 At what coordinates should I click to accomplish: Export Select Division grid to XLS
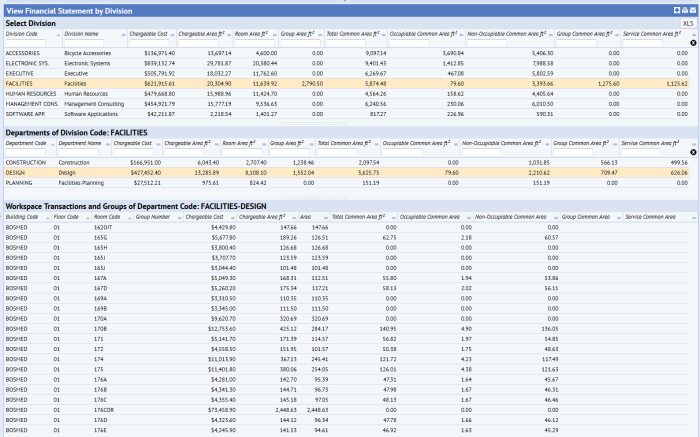[687, 22]
